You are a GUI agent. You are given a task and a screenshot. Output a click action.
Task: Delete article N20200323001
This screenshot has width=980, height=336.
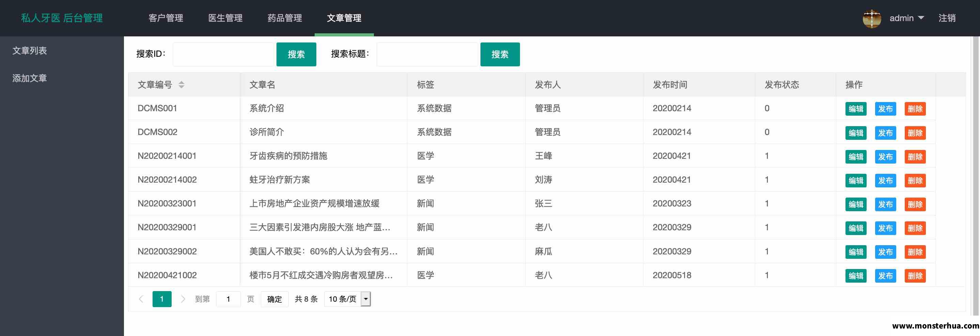915,204
